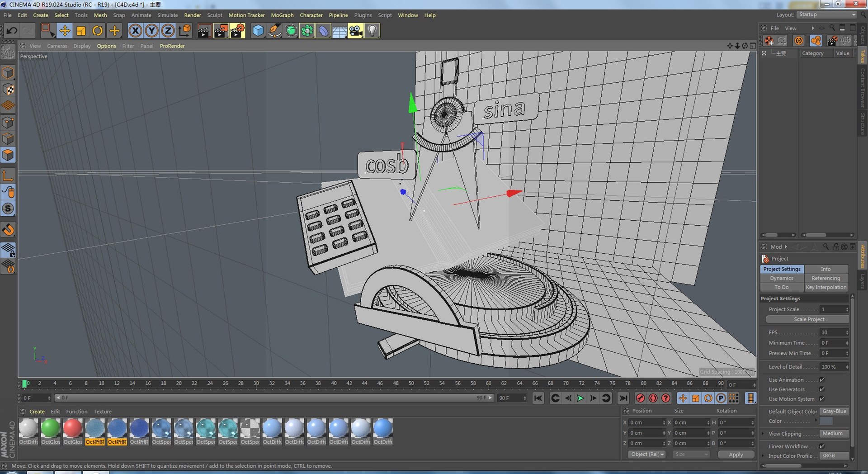Viewport: 868px width, 474px height.
Task: Open the MoGraph menu
Action: [282, 15]
